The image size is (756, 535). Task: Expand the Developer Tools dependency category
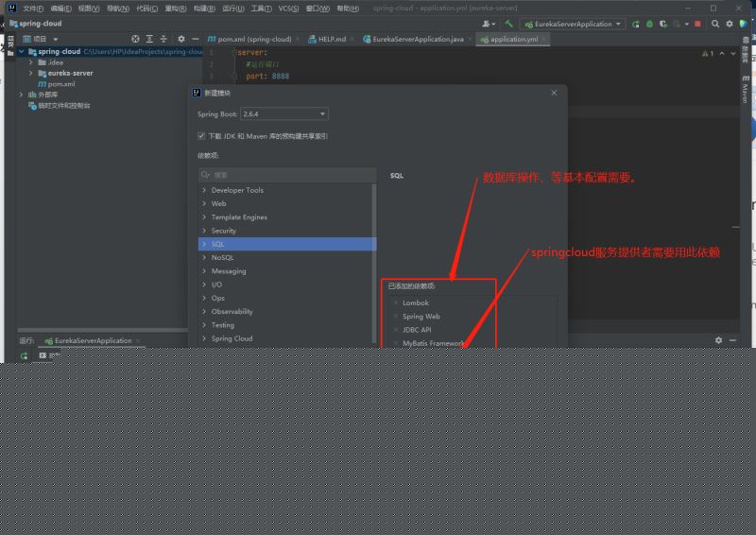pos(204,190)
